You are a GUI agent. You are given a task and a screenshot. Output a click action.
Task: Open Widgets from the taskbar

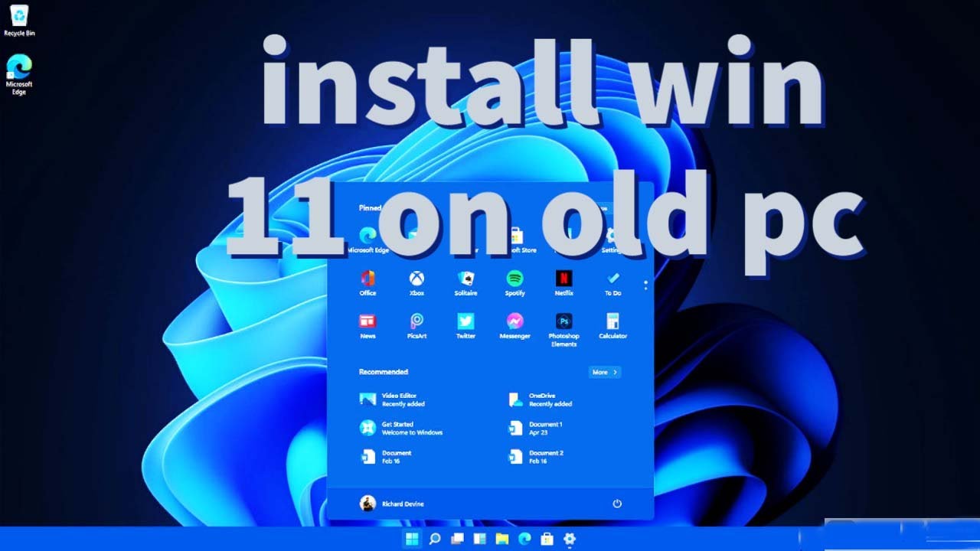point(479,539)
